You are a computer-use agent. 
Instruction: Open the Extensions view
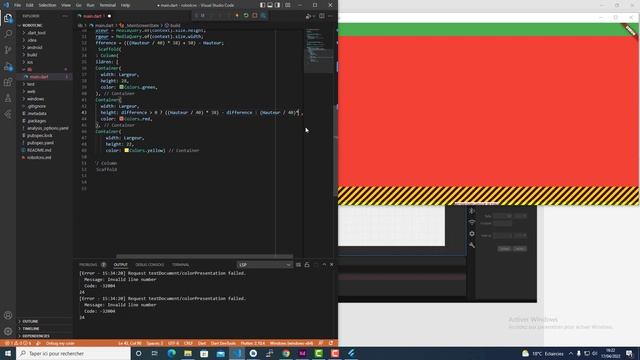pos(8,82)
